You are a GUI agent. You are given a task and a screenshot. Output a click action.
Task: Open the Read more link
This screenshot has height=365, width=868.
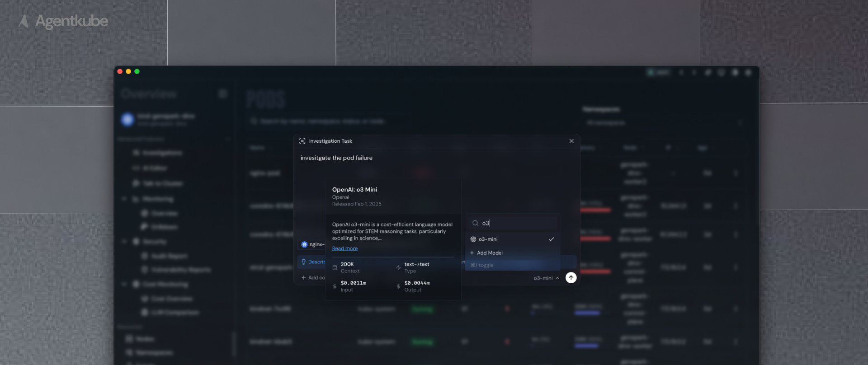[344, 248]
